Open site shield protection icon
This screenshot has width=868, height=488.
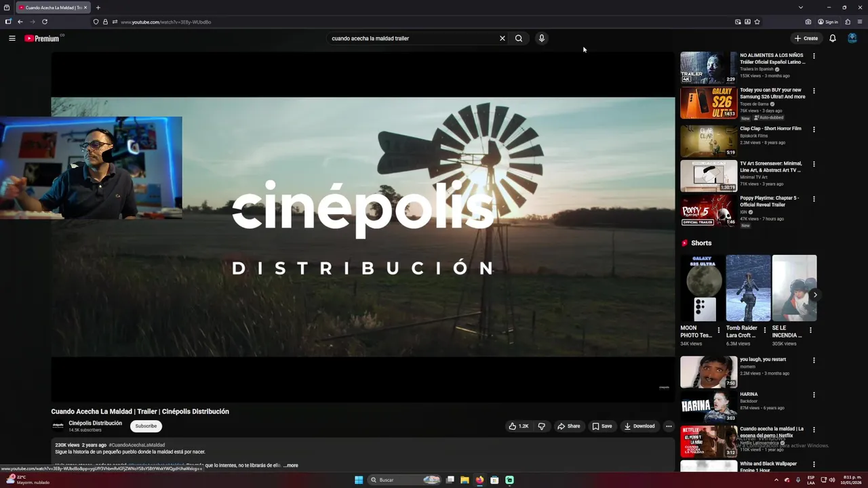[x=96, y=22]
